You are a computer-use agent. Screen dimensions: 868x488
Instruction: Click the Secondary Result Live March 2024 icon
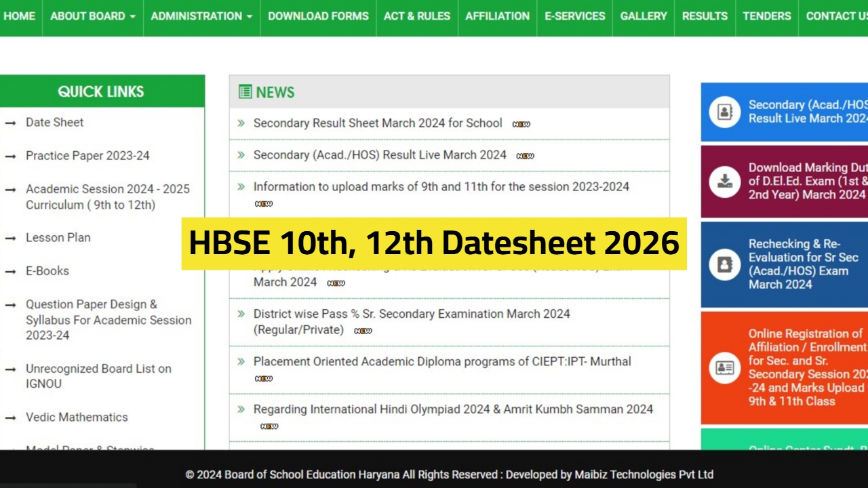coord(725,112)
